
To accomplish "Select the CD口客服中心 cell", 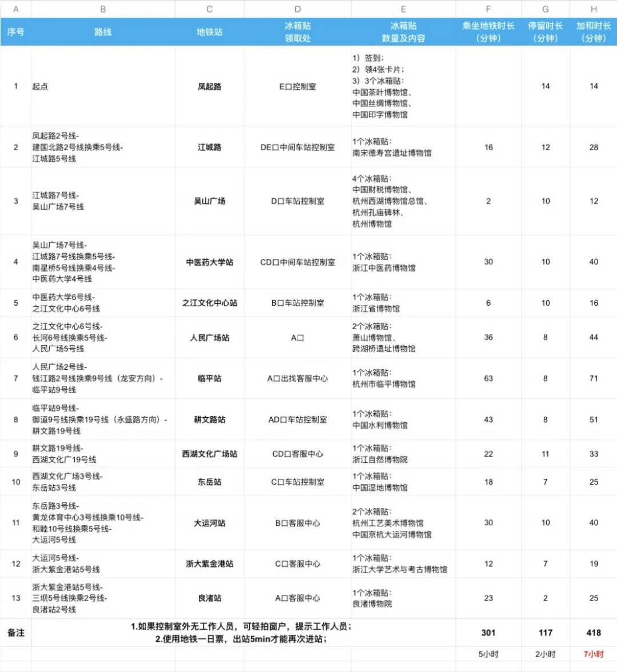I will tap(298, 454).
